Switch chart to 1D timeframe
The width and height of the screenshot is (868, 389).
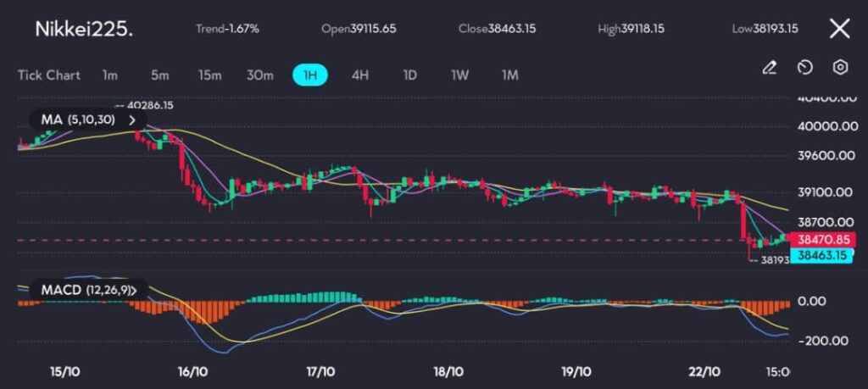click(409, 75)
